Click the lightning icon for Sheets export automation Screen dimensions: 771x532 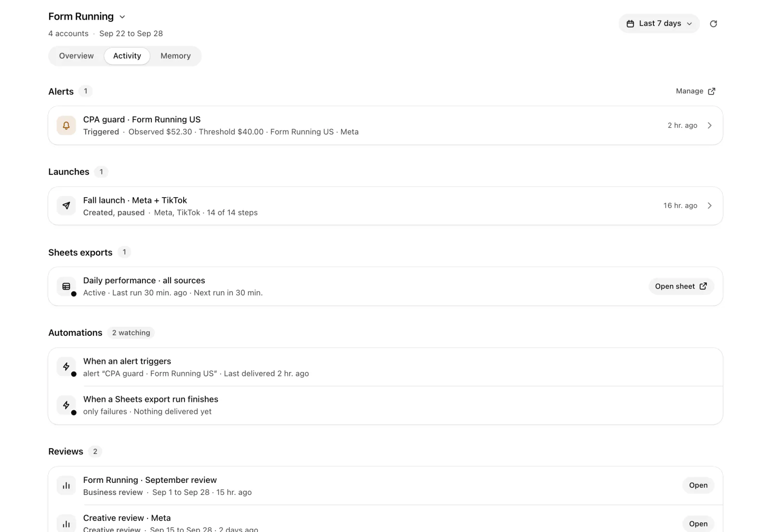point(66,405)
